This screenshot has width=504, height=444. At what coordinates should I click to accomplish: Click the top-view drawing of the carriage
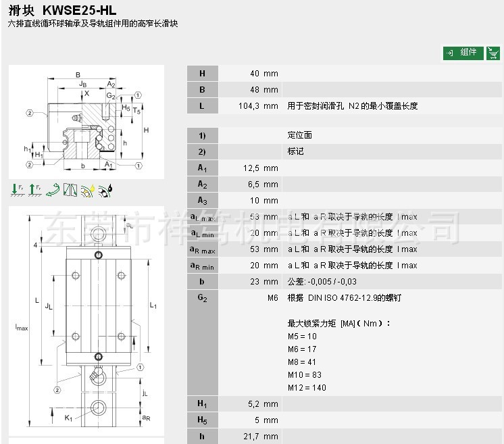tap(86, 323)
